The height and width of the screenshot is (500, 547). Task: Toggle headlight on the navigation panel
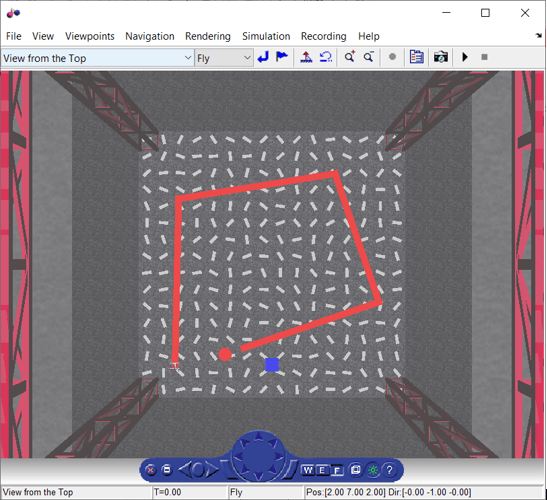click(373, 470)
